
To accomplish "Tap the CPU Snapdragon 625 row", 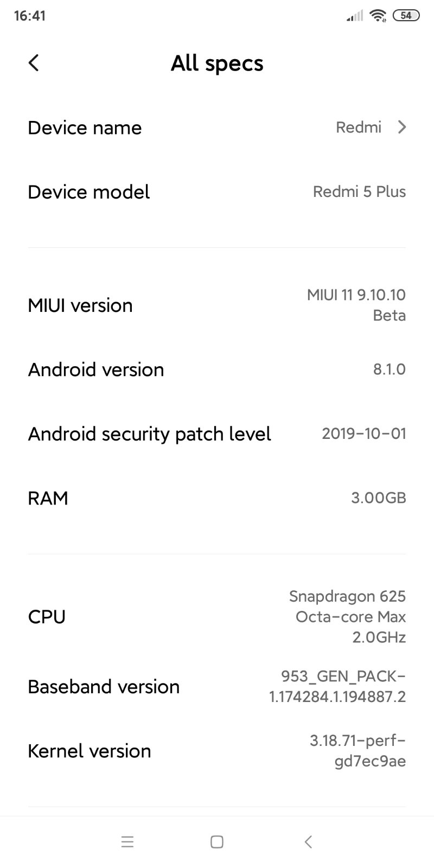I will (x=217, y=617).
